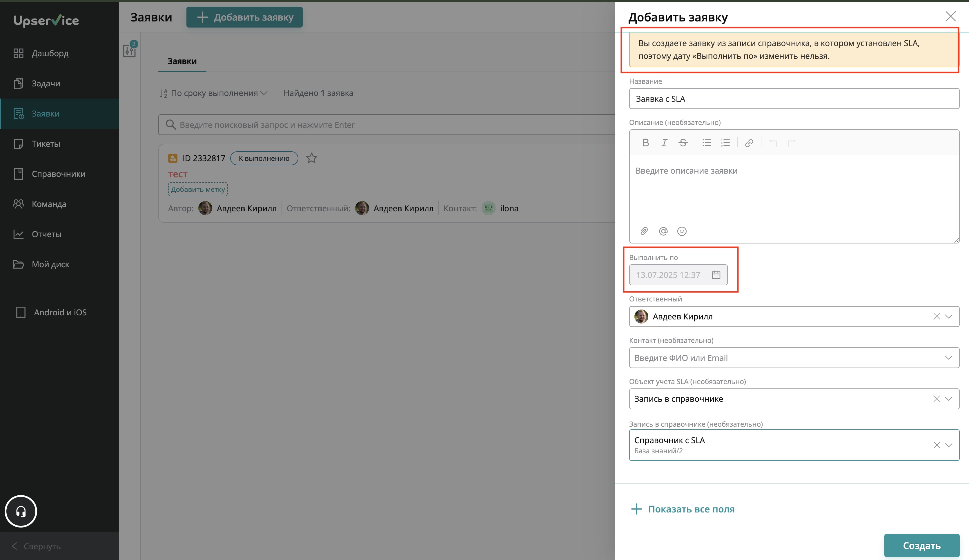969x560 pixels.
Task: Toggle strikethrough text formatting
Action: [683, 143]
